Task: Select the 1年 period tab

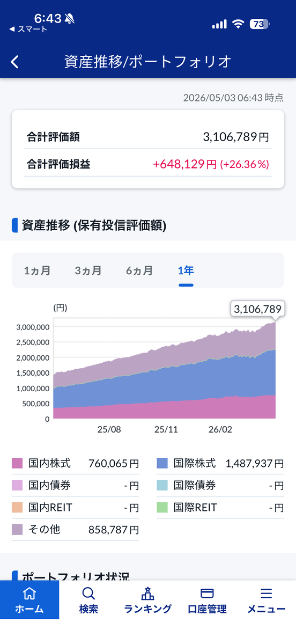Action: tap(186, 270)
